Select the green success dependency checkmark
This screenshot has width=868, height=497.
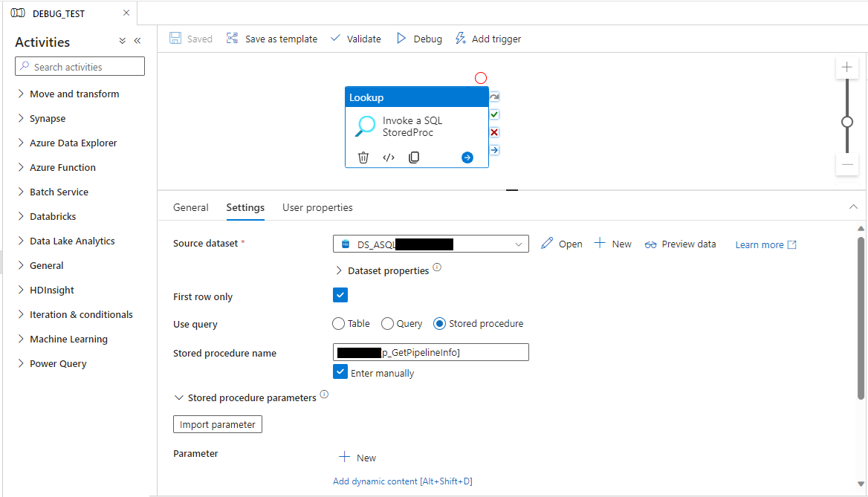pyautogui.click(x=494, y=114)
